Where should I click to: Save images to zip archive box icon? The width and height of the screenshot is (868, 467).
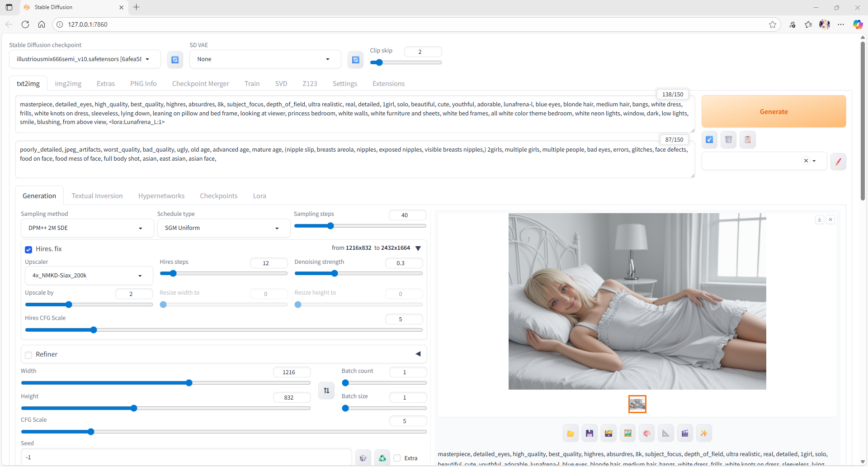[609, 434]
